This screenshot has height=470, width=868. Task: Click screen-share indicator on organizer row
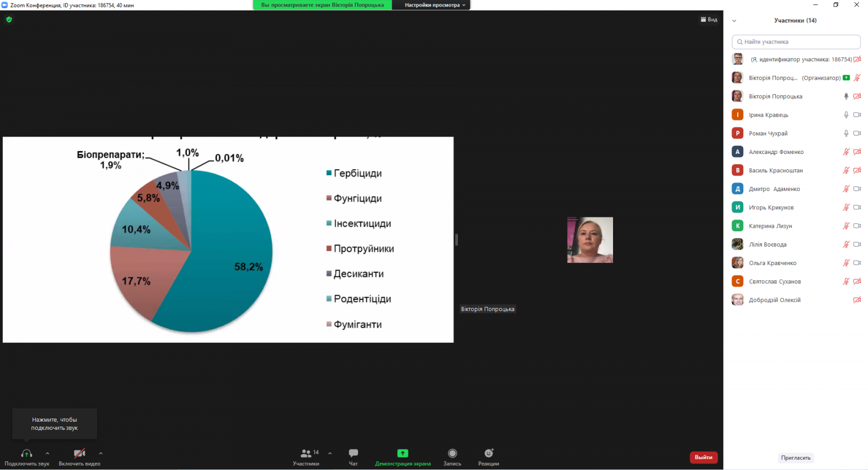(x=846, y=78)
